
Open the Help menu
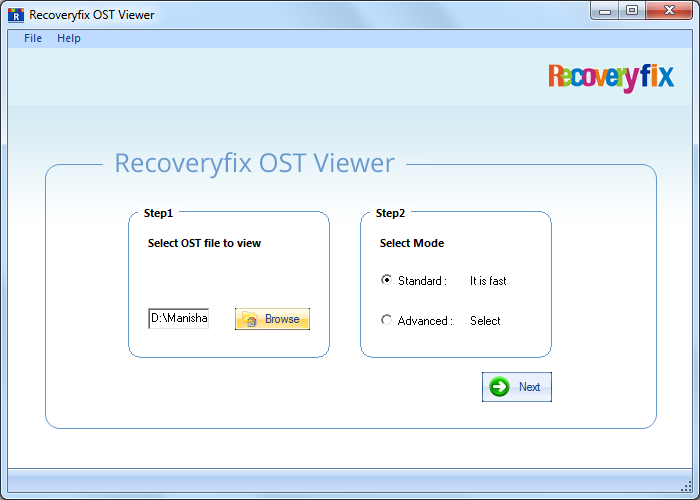tap(69, 38)
